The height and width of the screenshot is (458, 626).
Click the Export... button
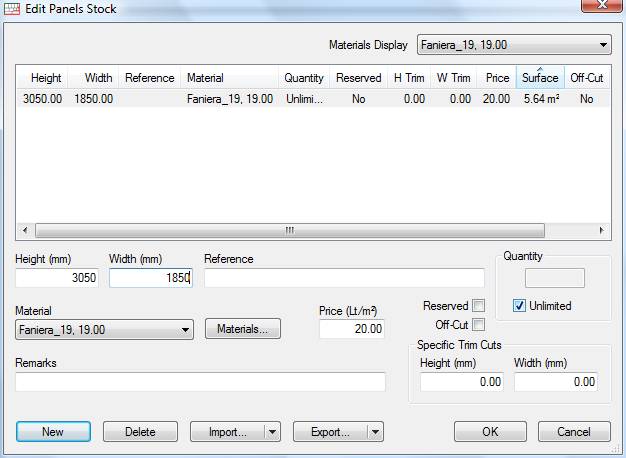point(330,432)
